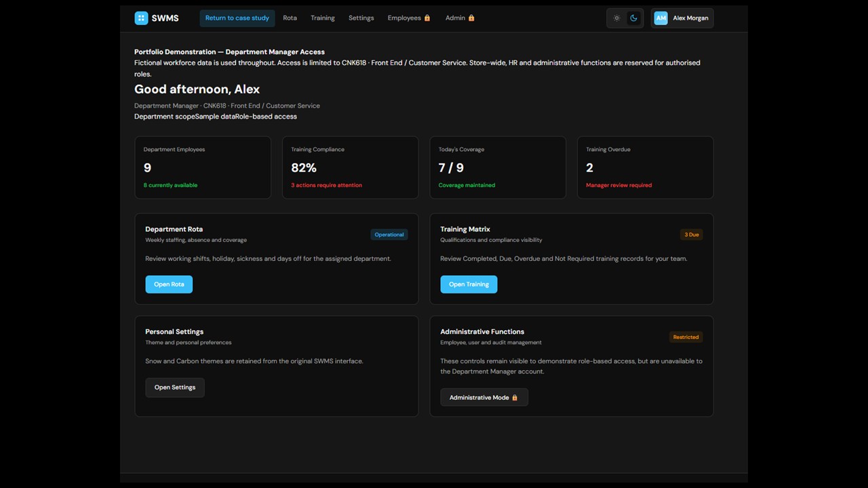868x488 pixels.
Task: Click the 3 Due badge
Action: pos(692,235)
